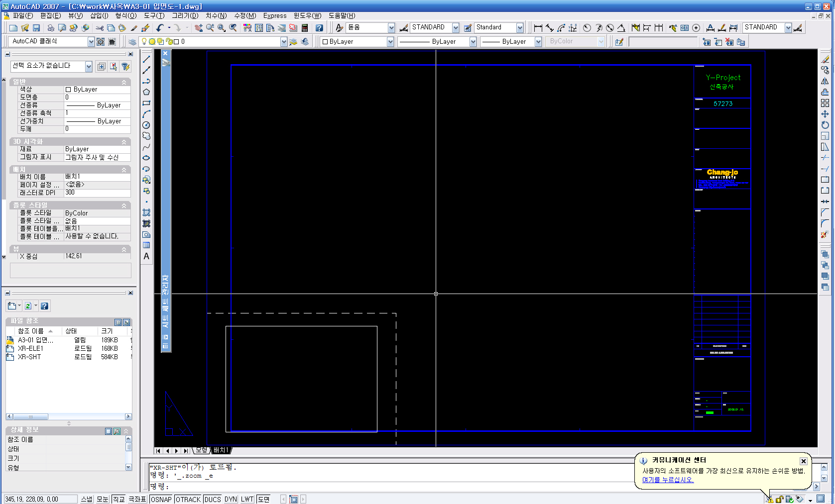
Task: Click the Undo arrow icon
Action: (x=159, y=28)
